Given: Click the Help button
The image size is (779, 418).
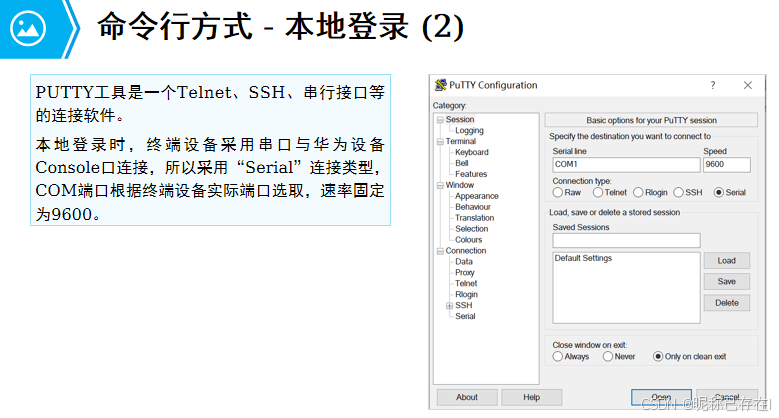Looking at the screenshot, I should [532, 397].
